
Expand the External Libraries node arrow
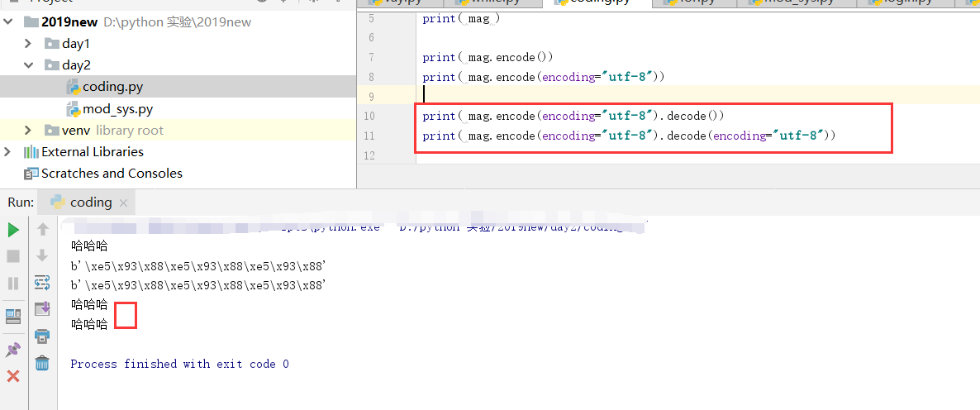tap(7, 152)
